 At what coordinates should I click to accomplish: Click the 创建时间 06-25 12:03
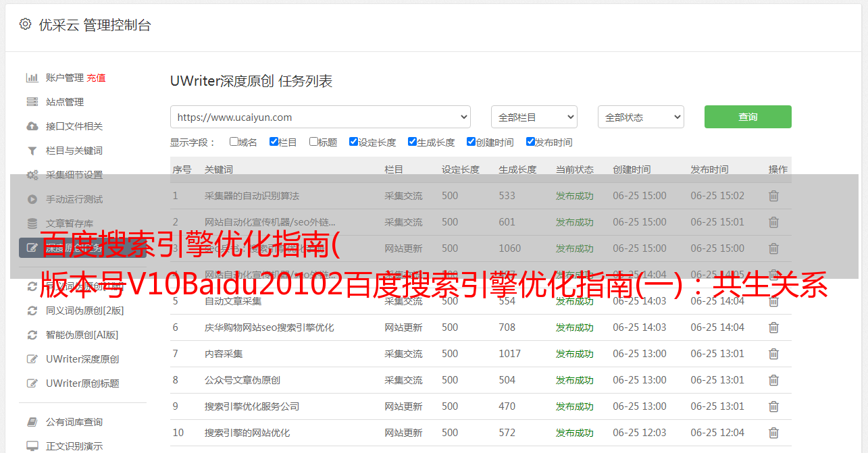pos(640,433)
